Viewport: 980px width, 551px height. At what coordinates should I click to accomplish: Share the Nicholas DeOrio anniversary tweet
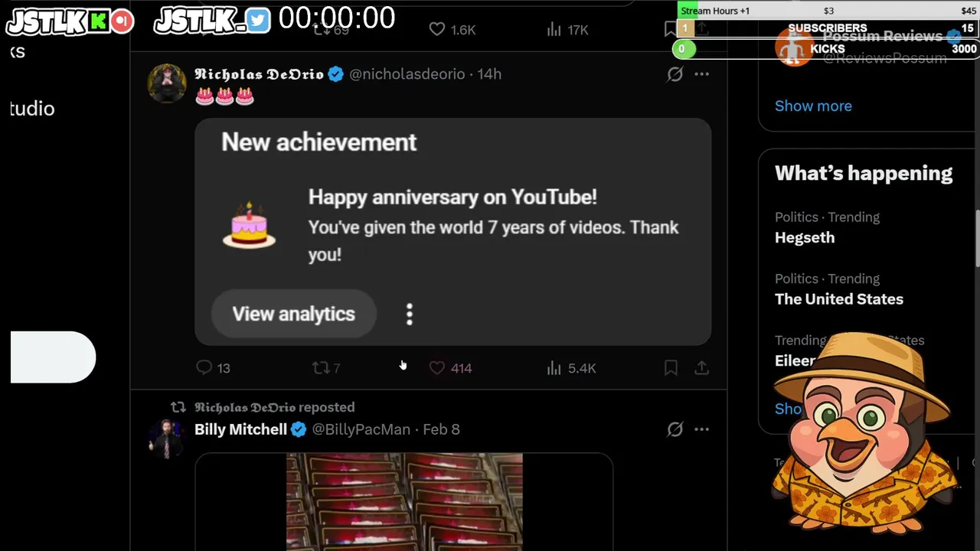(x=701, y=368)
